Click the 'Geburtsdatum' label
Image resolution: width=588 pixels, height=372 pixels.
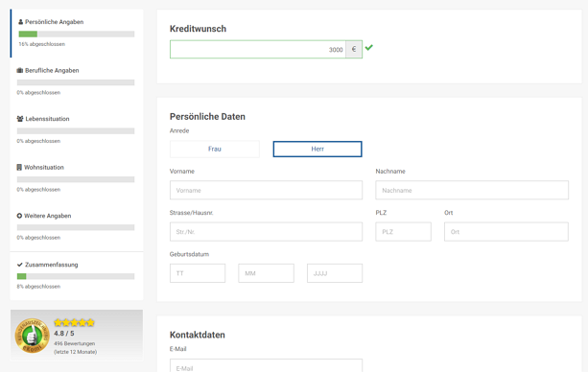pyautogui.click(x=189, y=254)
